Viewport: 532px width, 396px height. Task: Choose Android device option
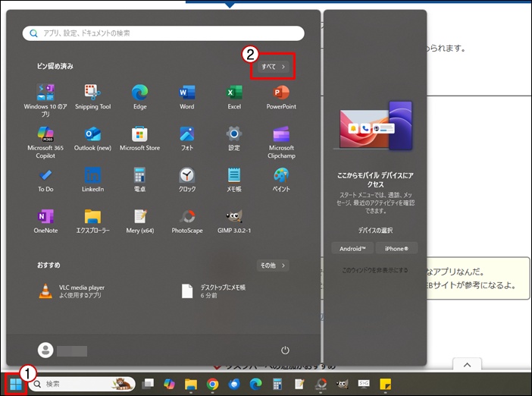coord(352,249)
